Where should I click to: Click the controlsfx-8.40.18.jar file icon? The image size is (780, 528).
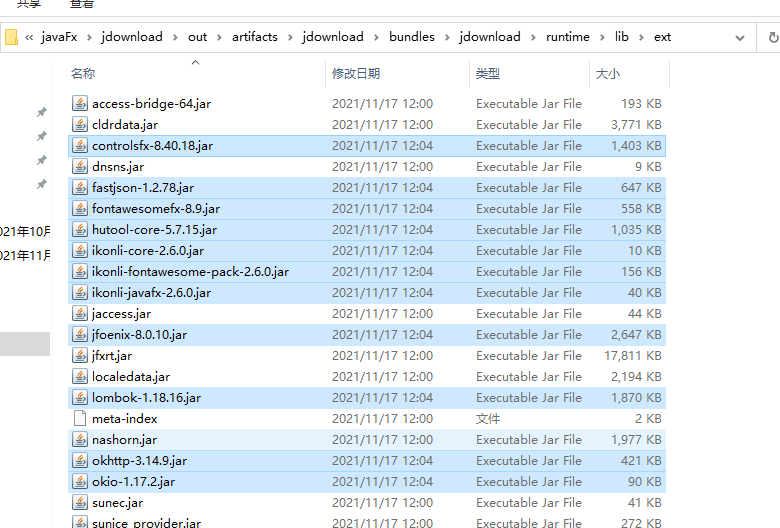tap(80, 145)
